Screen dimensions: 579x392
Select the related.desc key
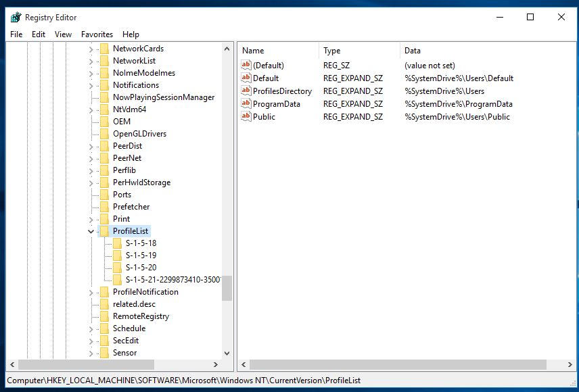click(134, 304)
